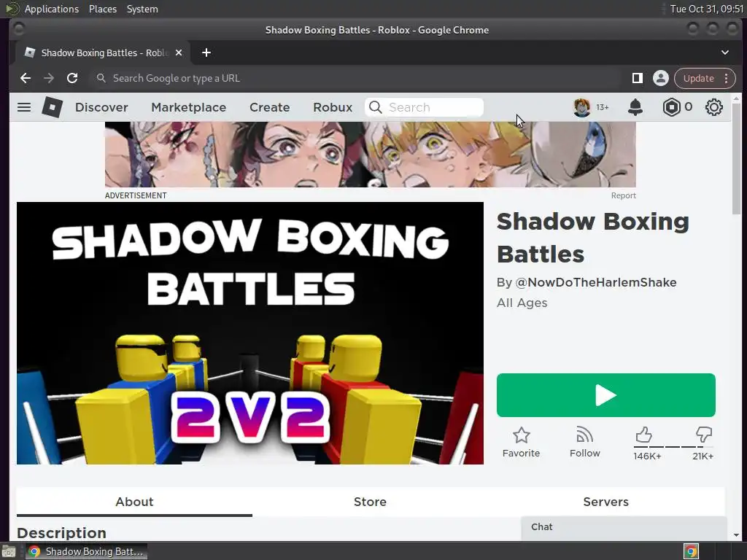Open the user avatar profile
Viewport: 747px width, 560px height.
click(x=581, y=107)
